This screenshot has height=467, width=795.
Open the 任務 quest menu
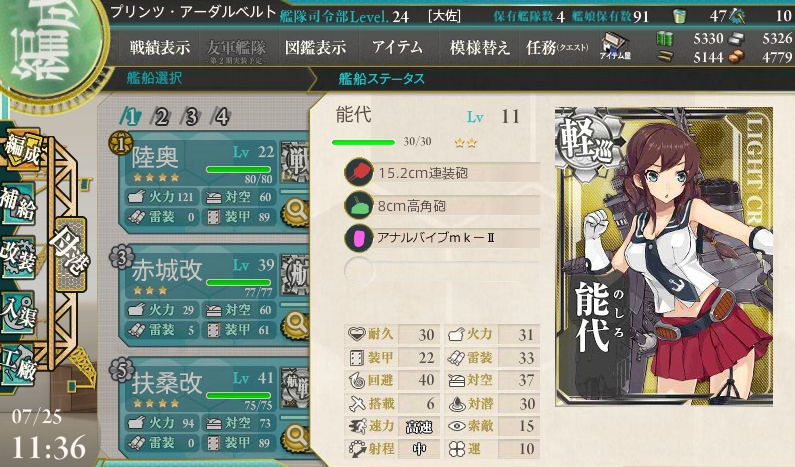point(557,48)
